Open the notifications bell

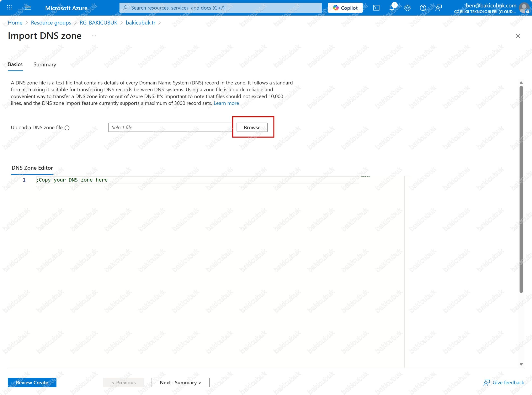point(392,8)
